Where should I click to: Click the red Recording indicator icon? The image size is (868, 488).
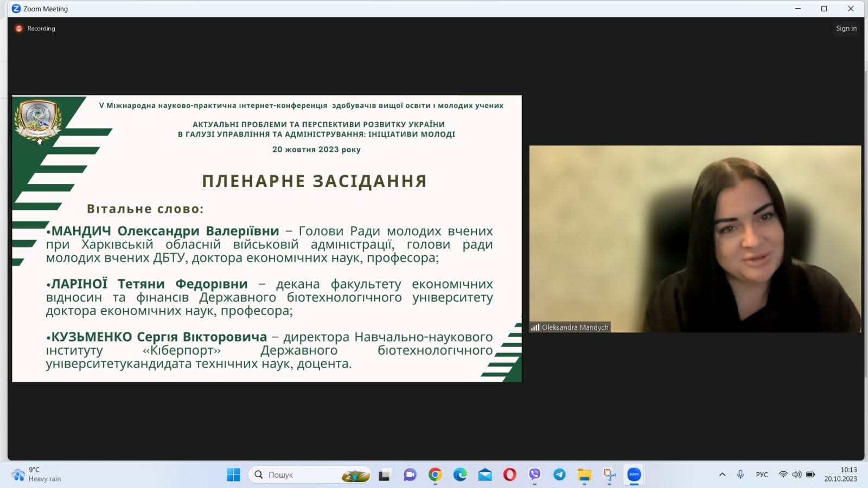(19, 29)
